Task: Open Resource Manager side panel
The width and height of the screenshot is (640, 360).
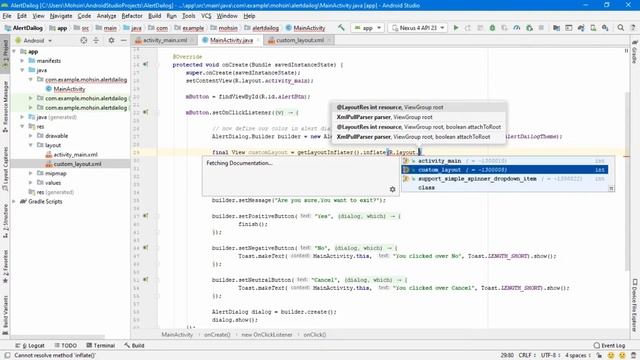Action: point(5,106)
